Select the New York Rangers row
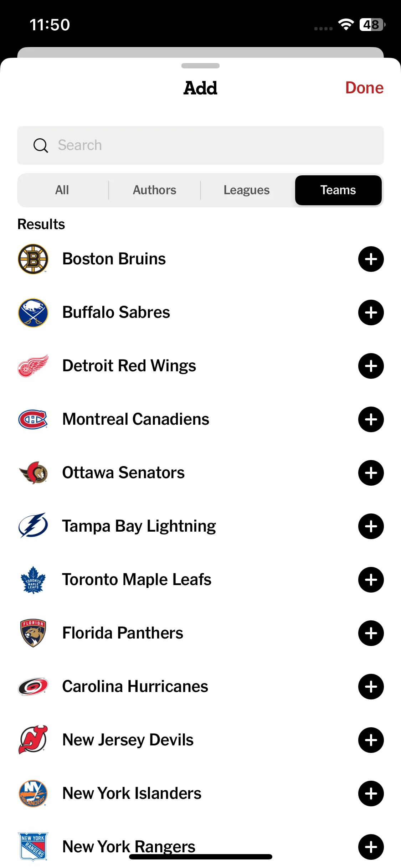Image resolution: width=401 pixels, height=868 pixels. (x=200, y=847)
